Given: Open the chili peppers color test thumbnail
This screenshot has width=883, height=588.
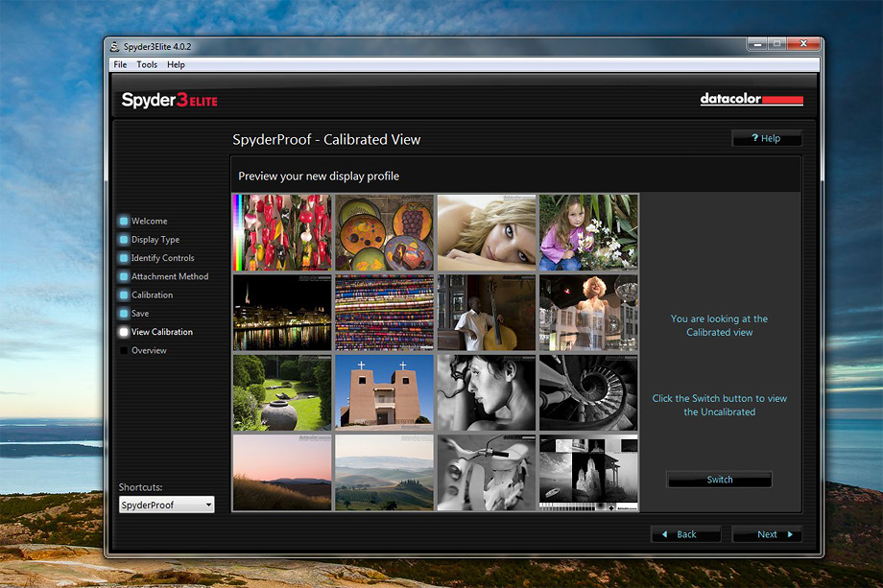Looking at the screenshot, I should 282,232.
